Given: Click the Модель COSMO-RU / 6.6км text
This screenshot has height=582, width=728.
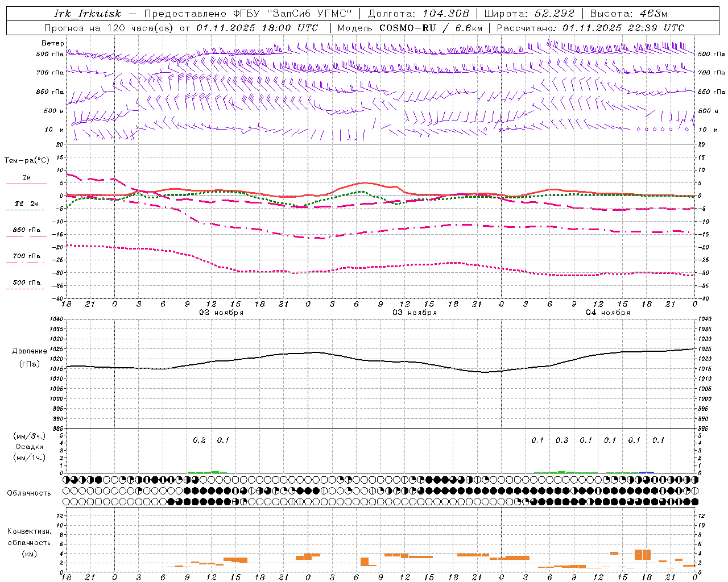Looking at the screenshot, I should (x=410, y=28).
